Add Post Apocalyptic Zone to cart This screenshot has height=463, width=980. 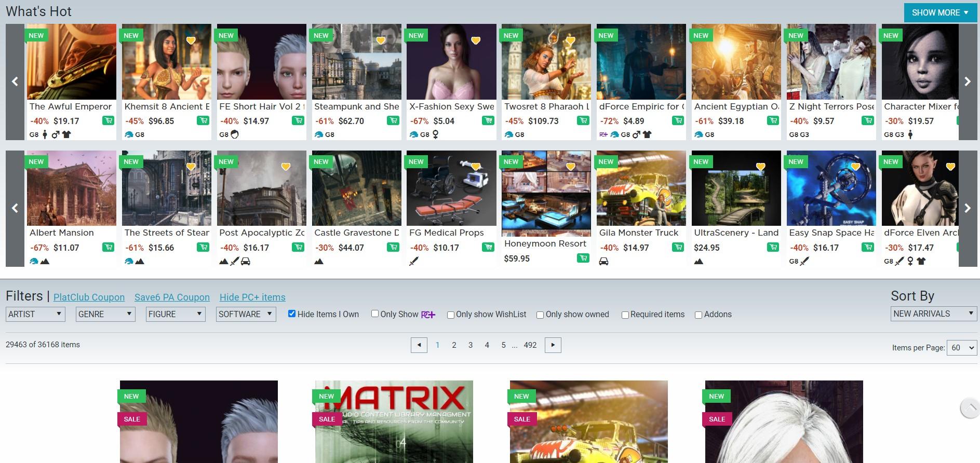click(298, 247)
